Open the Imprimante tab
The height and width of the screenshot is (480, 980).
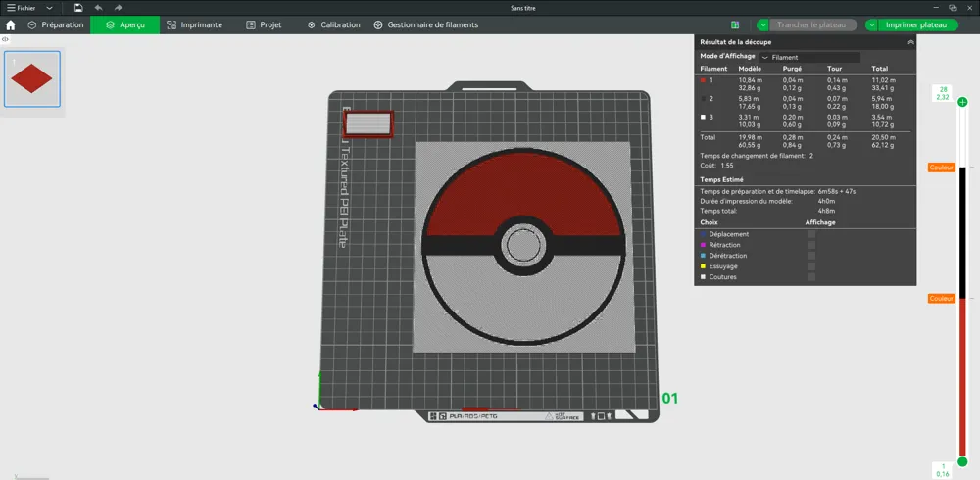pyautogui.click(x=194, y=25)
